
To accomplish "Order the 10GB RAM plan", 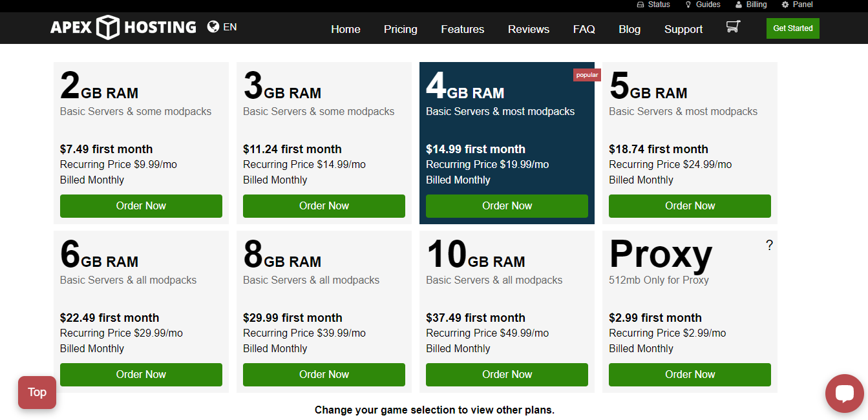I will click(507, 375).
